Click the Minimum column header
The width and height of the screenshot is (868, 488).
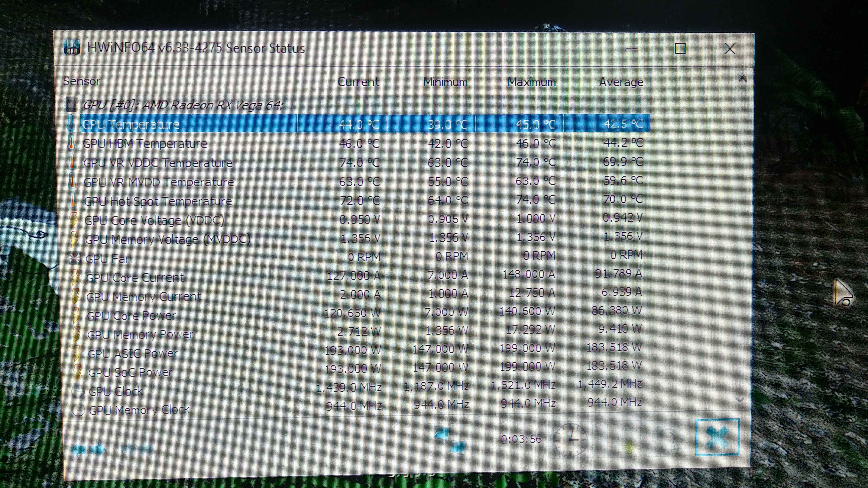[x=445, y=82]
